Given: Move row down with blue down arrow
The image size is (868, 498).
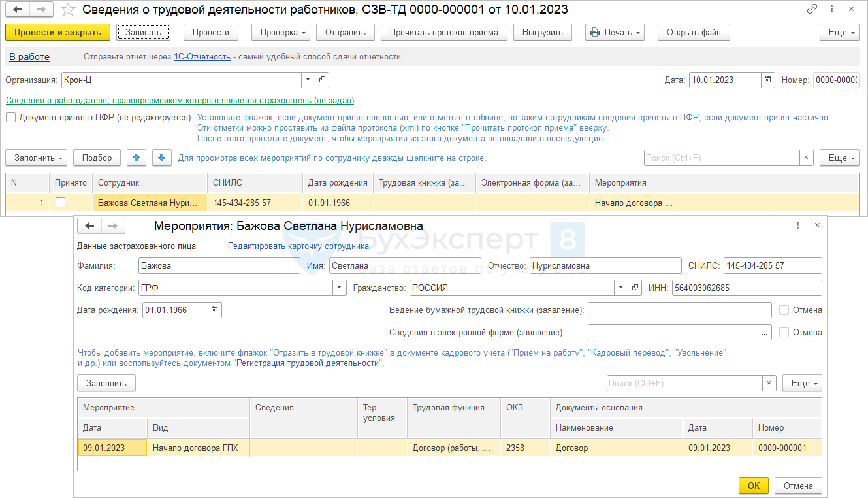Looking at the screenshot, I should pyautogui.click(x=162, y=158).
